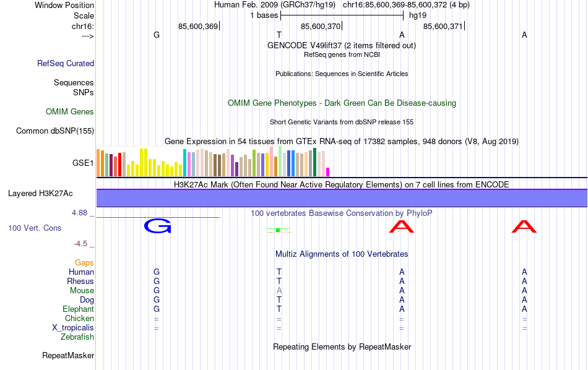Image resolution: width=588 pixels, height=370 pixels.
Task: Click the RefSeq genes from NCBI title
Action: pos(342,54)
